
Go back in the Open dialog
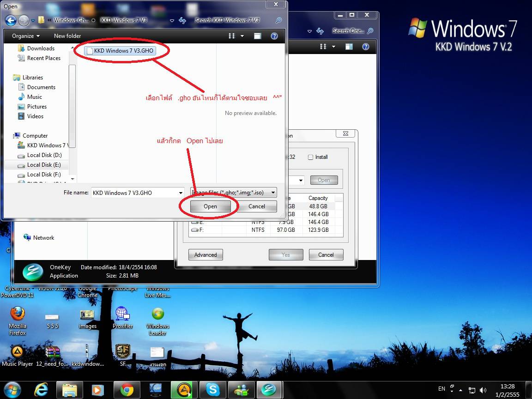coord(11,21)
